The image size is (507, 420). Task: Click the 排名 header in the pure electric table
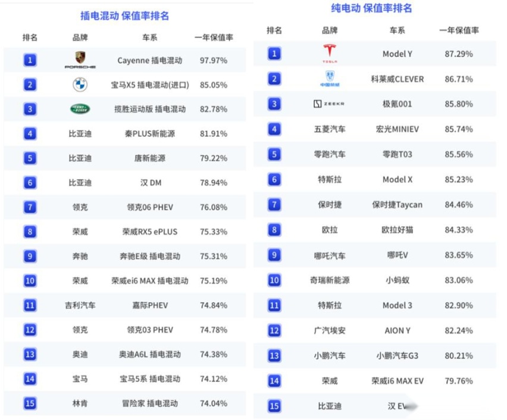click(274, 30)
